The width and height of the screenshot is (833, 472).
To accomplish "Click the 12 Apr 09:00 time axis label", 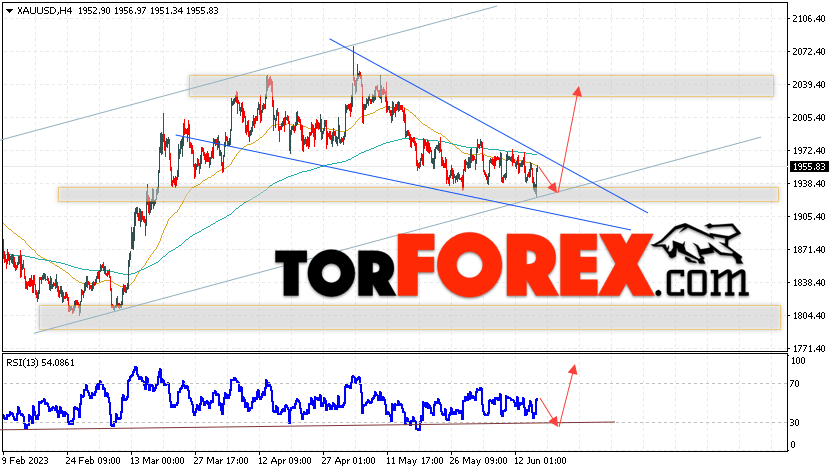I will [x=285, y=460].
